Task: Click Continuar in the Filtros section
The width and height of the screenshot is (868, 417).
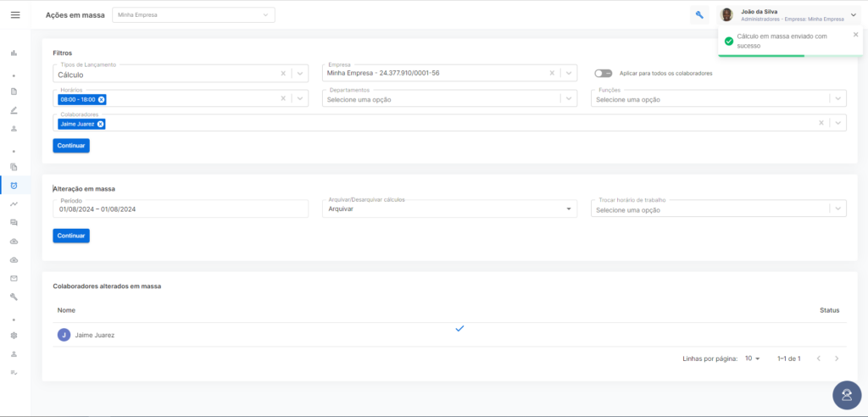Action: [71, 146]
